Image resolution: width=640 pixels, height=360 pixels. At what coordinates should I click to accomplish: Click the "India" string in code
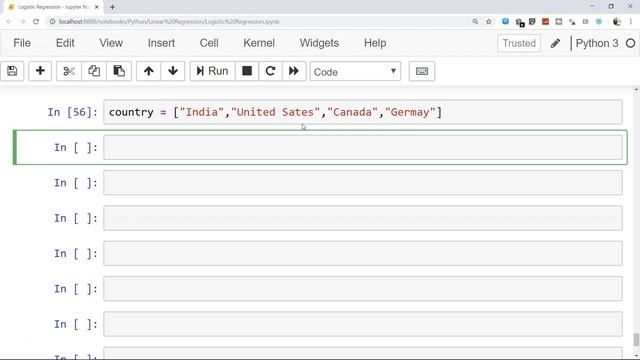[x=202, y=112]
